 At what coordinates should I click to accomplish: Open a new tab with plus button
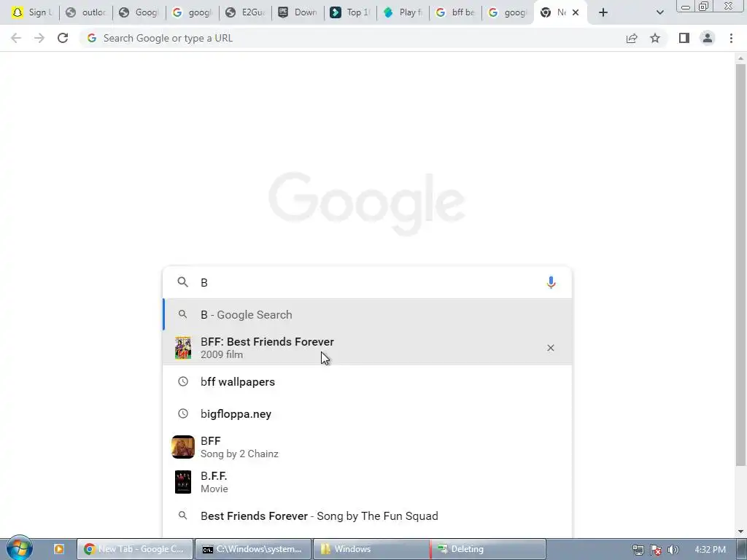(603, 12)
